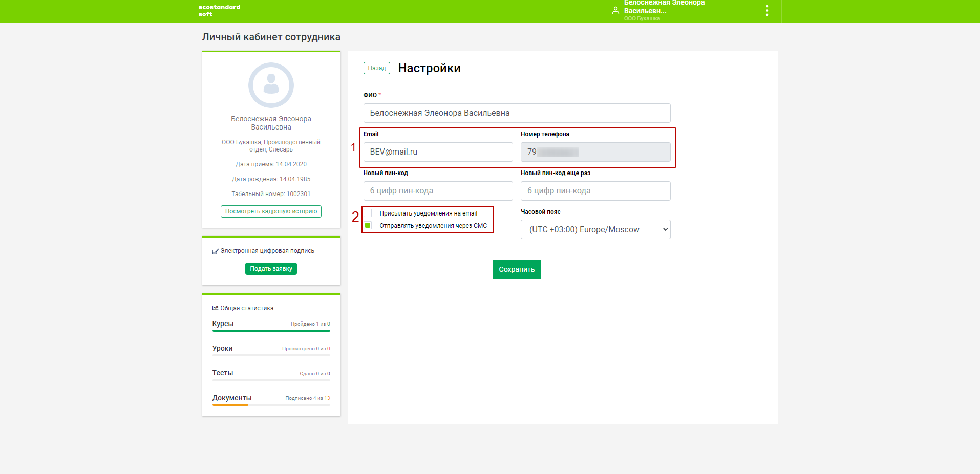Click the repeat new PIN field
This screenshot has height=474, width=980.
(x=595, y=191)
